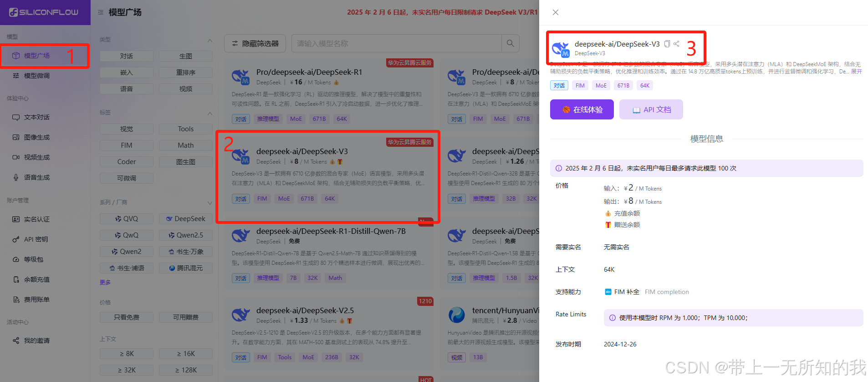This screenshot has height=382, width=868.
Task: Click the info icon in the Rate Limits box
Action: tap(613, 318)
